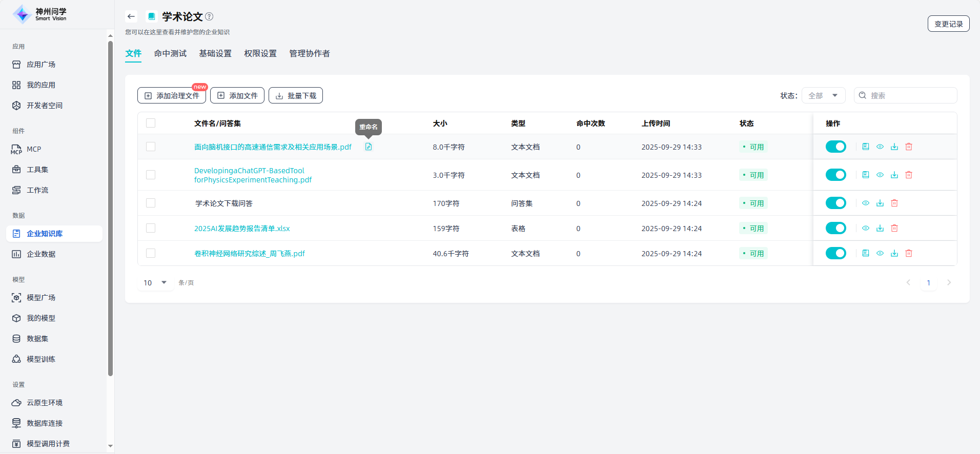Click the help question mark beside 学术论文
The width and height of the screenshot is (980, 454).
[x=209, y=16]
